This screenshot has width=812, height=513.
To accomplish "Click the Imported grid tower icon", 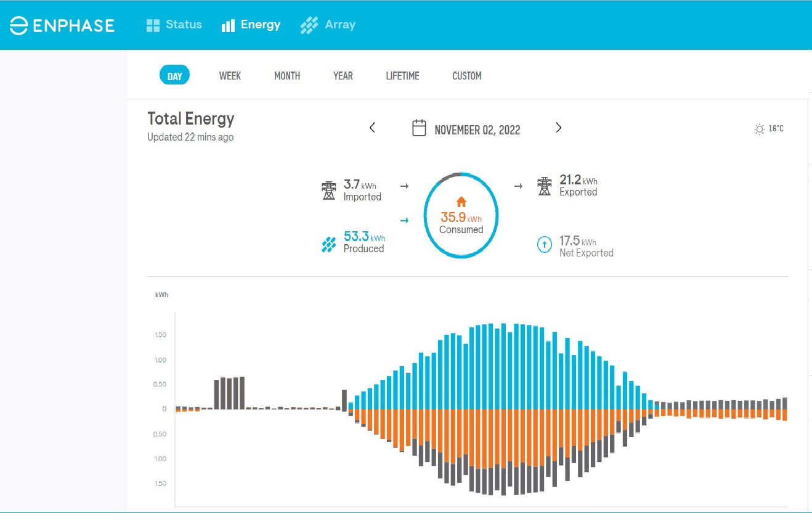I will click(329, 191).
